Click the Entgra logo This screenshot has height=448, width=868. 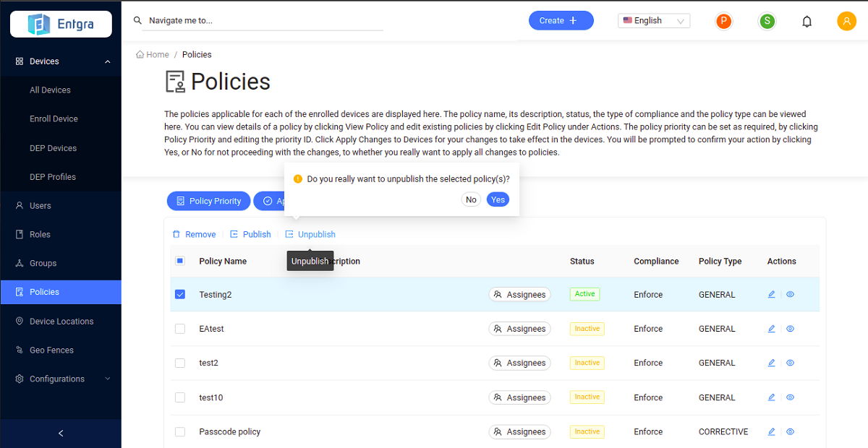pyautogui.click(x=61, y=24)
